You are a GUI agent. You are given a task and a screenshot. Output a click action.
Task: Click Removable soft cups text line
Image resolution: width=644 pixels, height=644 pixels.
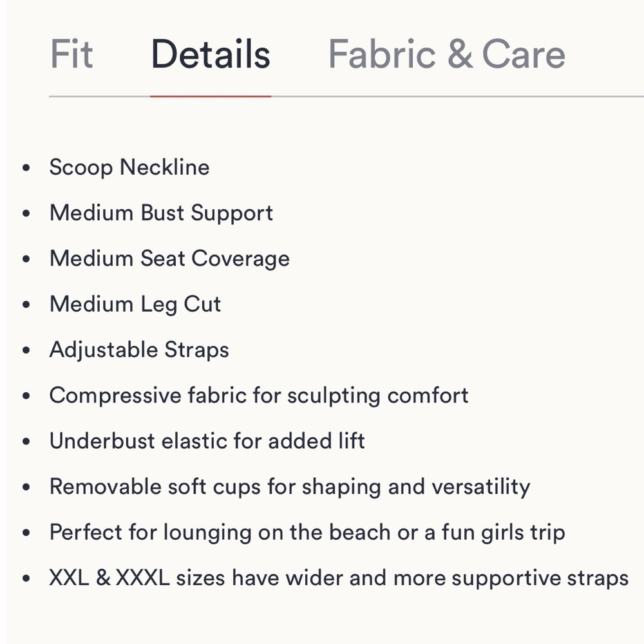point(290,487)
